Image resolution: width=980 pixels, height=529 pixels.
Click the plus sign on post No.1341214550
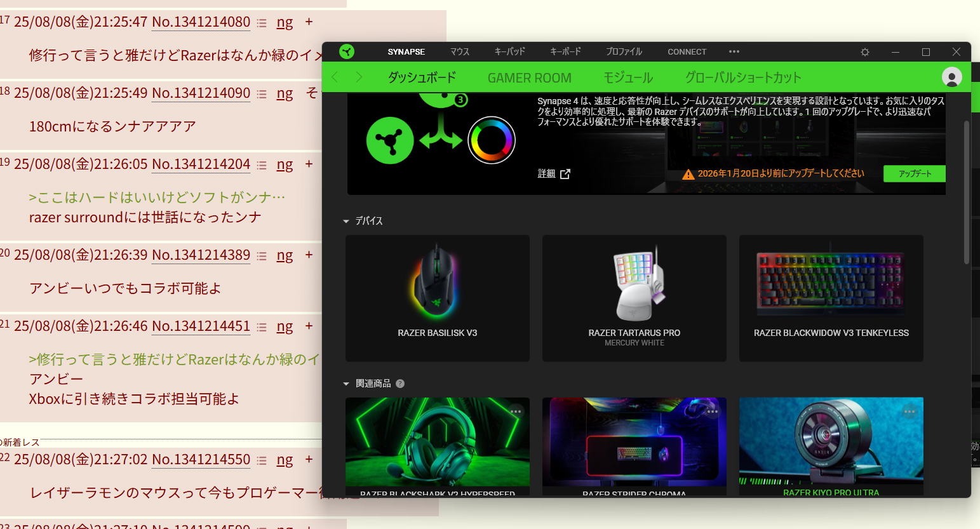(x=309, y=459)
